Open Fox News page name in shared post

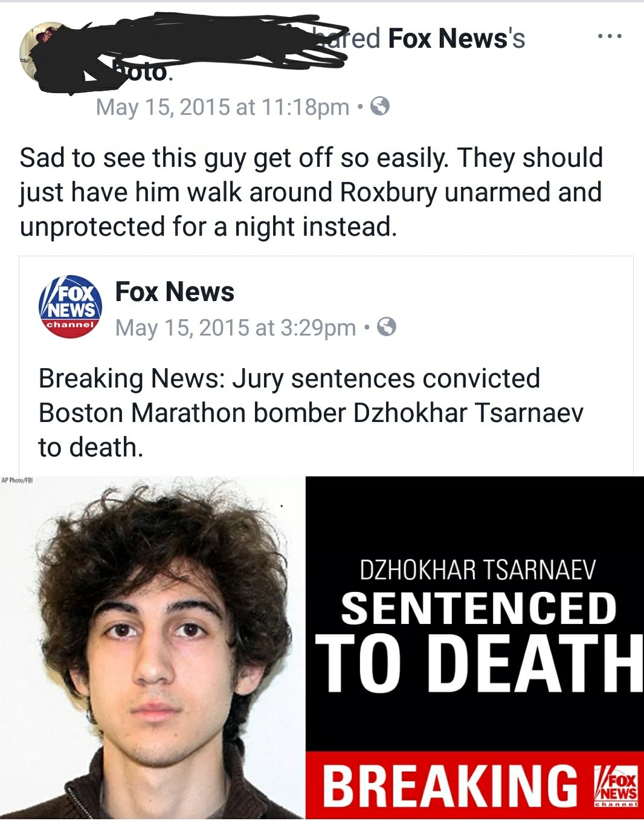175,292
